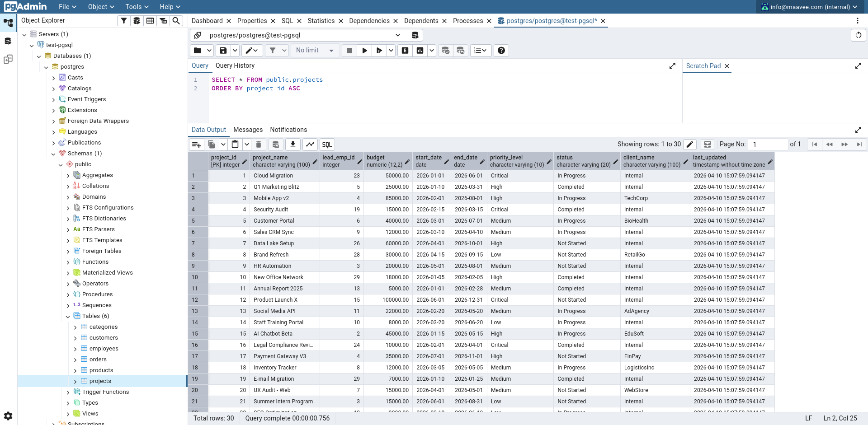Screen dimensions: 868x425
Task: Switch to the Query History tab
Action: click(x=235, y=65)
